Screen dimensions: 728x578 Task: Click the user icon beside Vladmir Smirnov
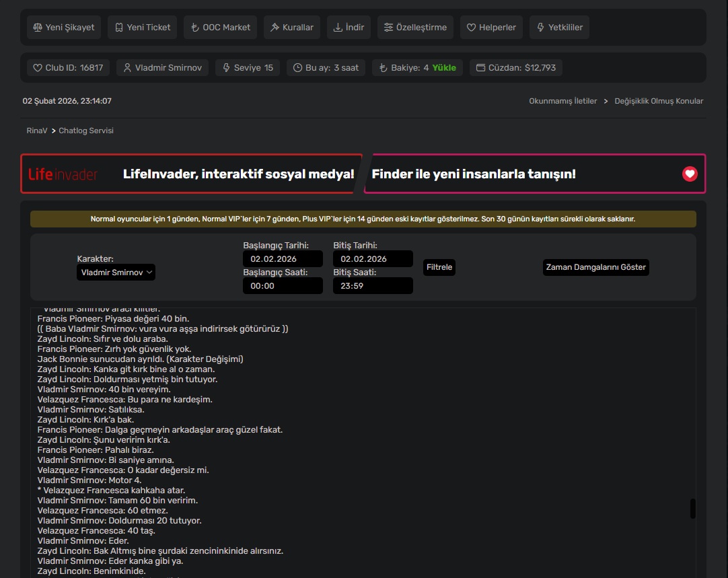[127, 68]
